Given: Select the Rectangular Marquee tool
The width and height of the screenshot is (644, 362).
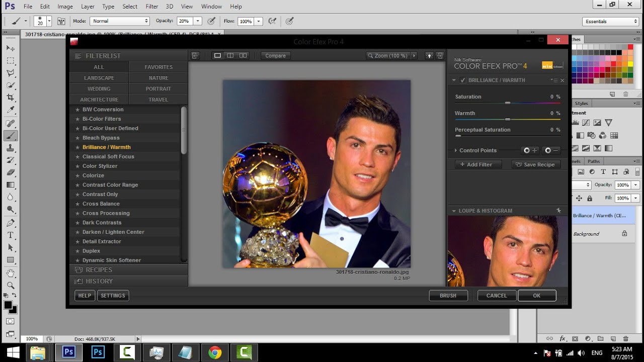Looking at the screenshot, I should coord(11,60).
